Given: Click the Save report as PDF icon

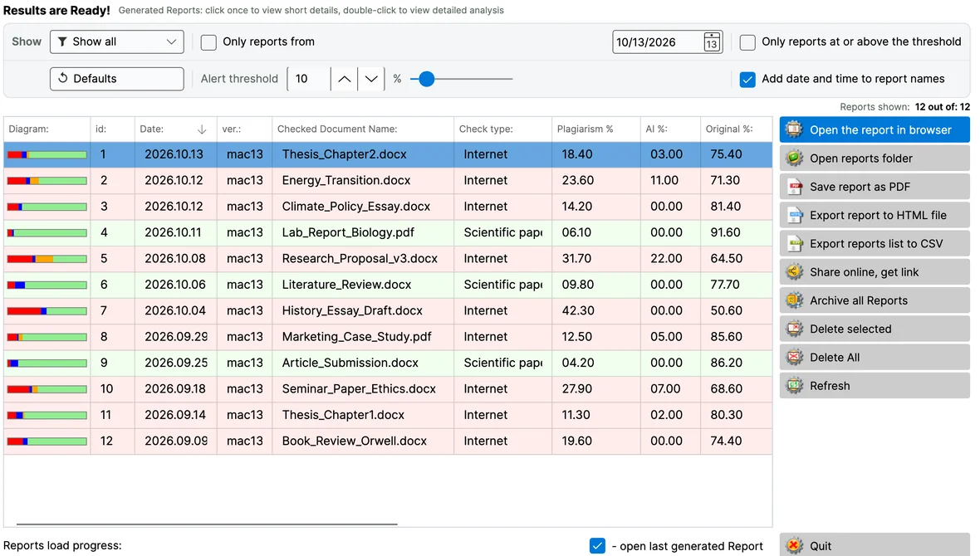Looking at the screenshot, I should pyautogui.click(x=794, y=187).
